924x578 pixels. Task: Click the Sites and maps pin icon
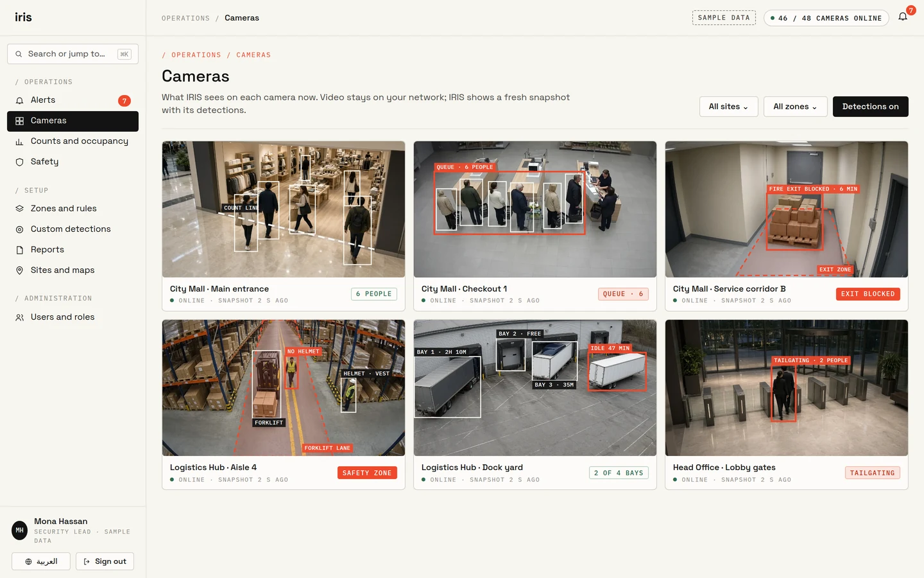click(x=19, y=270)
